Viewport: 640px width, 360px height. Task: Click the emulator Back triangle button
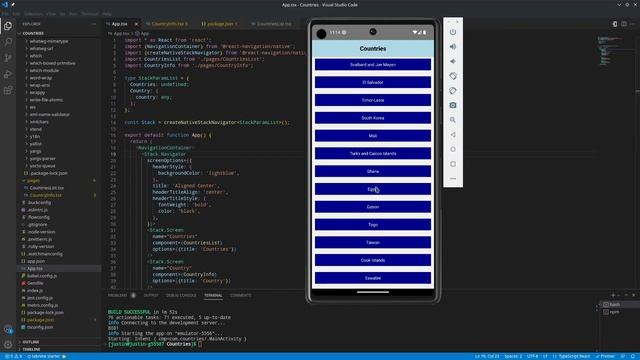[x=453, y=135]
